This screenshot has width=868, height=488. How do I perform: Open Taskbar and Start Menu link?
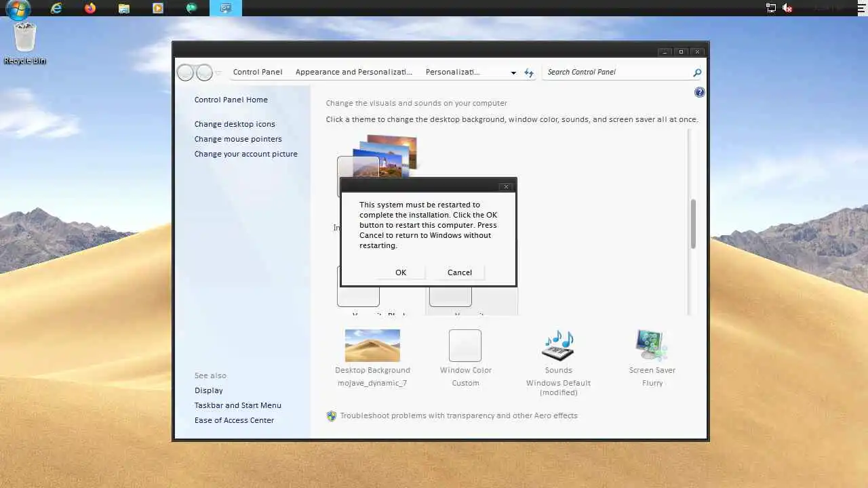238,405
